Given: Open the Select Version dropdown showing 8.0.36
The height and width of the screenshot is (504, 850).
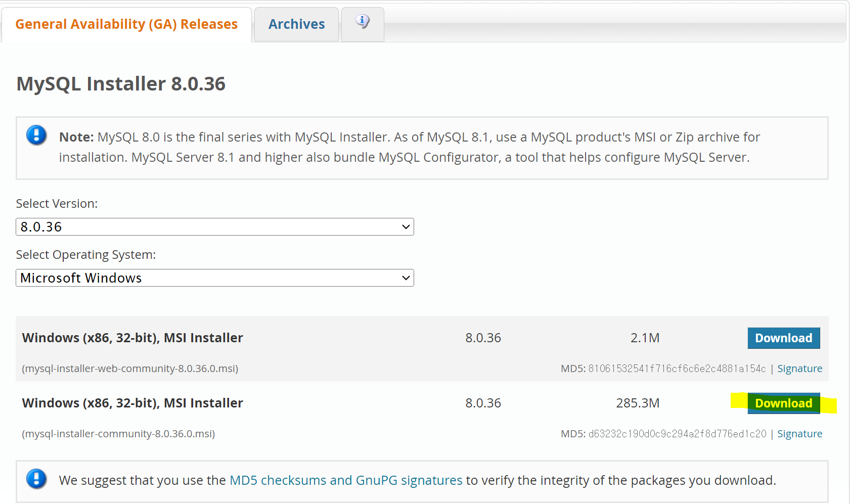Looking at the screenshot, I should (215, 227).
